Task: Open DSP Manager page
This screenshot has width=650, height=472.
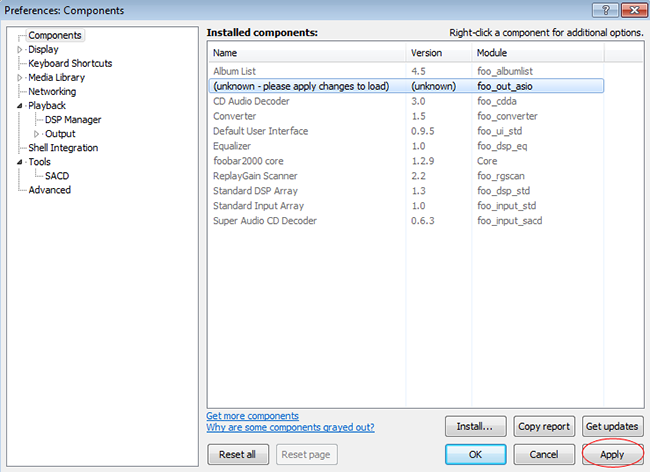Action: pyautogui.click(x=73, y=120)
